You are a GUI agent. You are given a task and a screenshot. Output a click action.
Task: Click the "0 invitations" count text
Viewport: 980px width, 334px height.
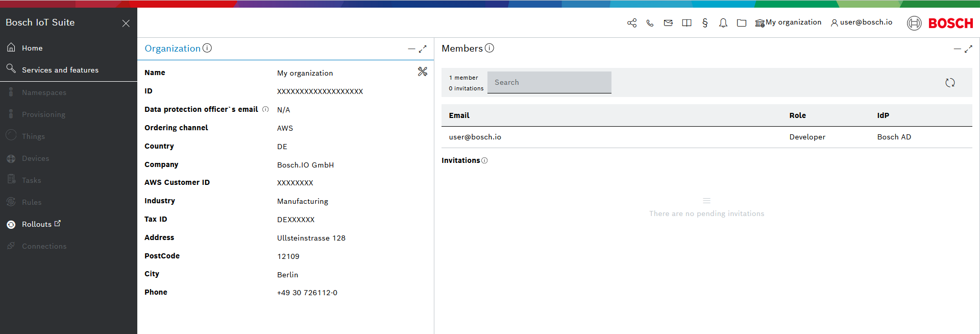(x=466, y=88)
